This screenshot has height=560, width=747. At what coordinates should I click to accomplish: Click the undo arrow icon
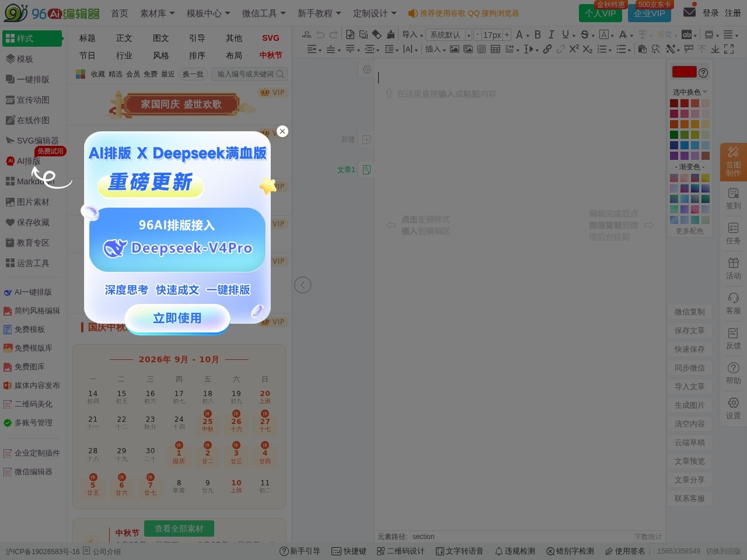[x=320, y=34]
